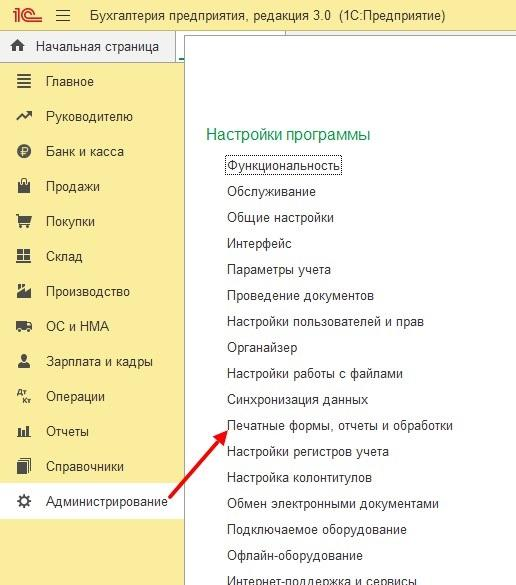
Task: Click the Операции Дт/Кт icon
Action: point(24,396)
